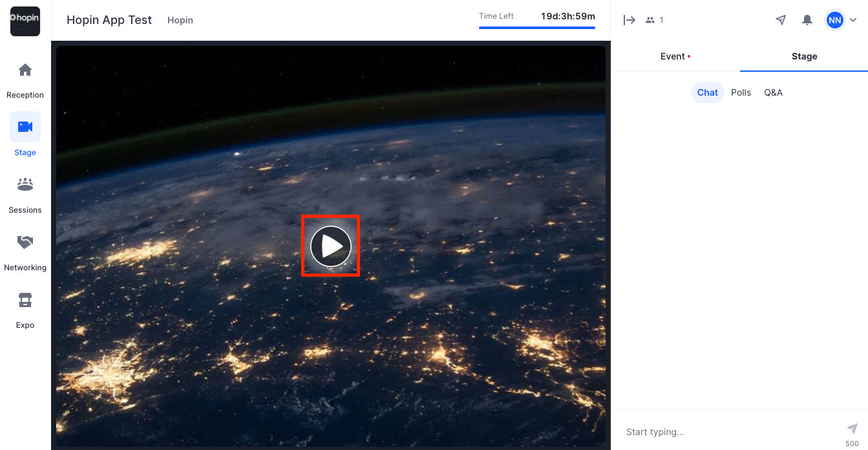Click the Hopin App Test title
This screenshot has height=450, width=868.
coord(109,20)
